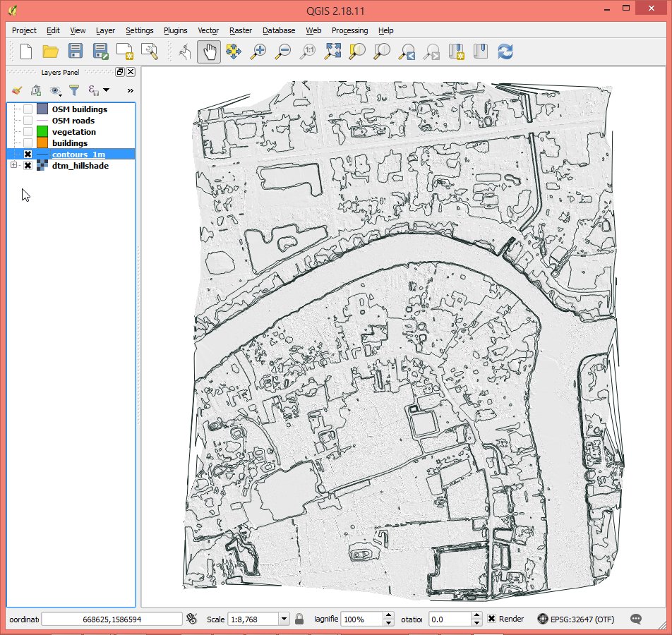Open the Processing menu
This screenshot has width=672, height=635.
349,30
